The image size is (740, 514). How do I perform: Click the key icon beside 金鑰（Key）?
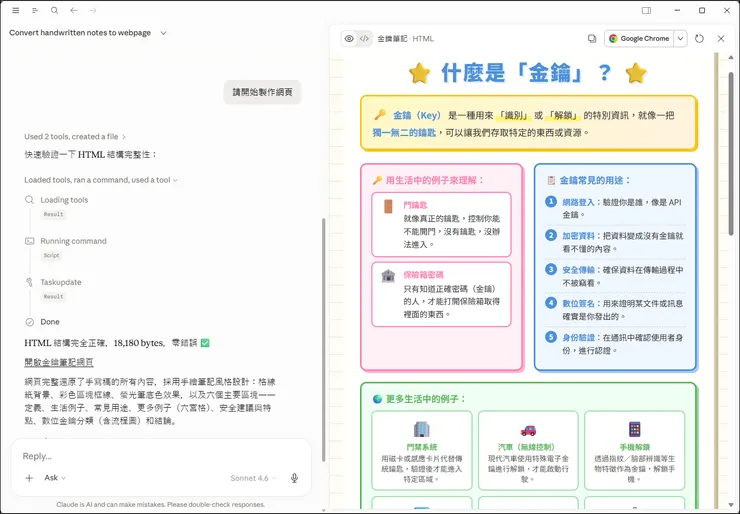[380, 115]
